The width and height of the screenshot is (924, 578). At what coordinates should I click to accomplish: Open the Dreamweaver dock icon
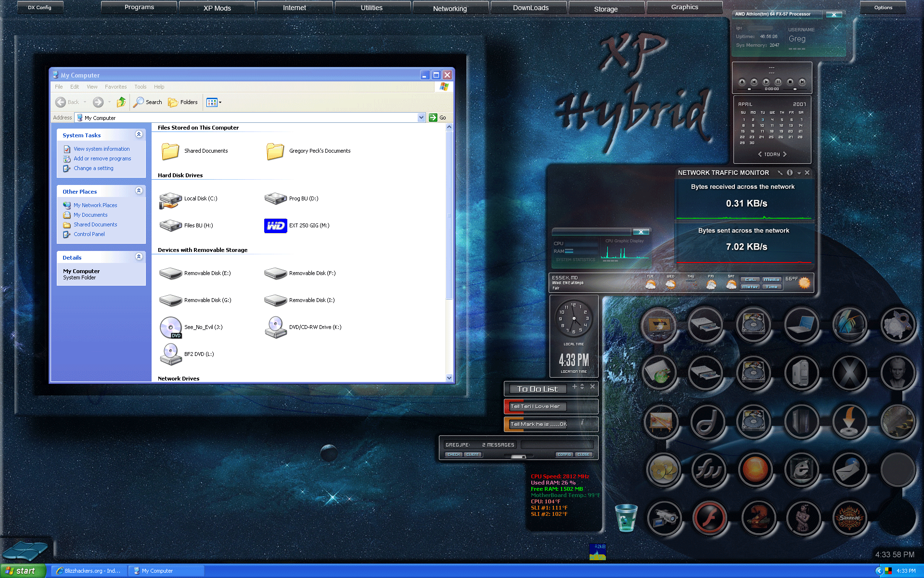coord(707,421)
